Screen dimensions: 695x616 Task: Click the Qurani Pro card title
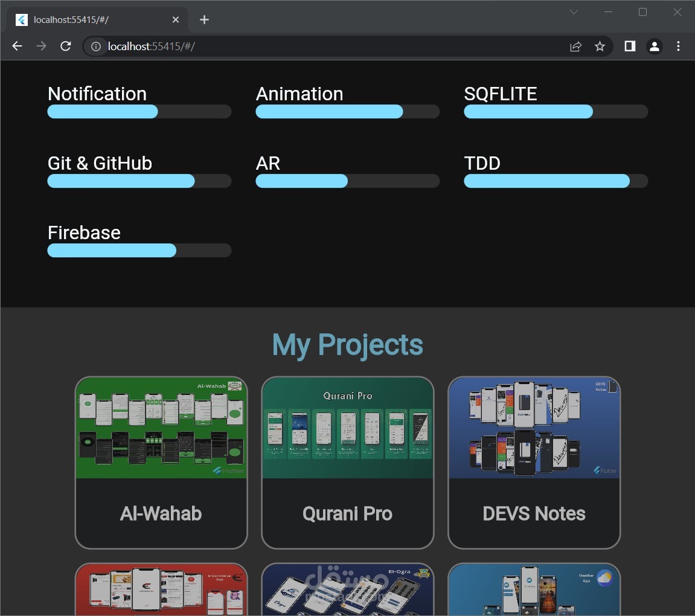(348, 513)
